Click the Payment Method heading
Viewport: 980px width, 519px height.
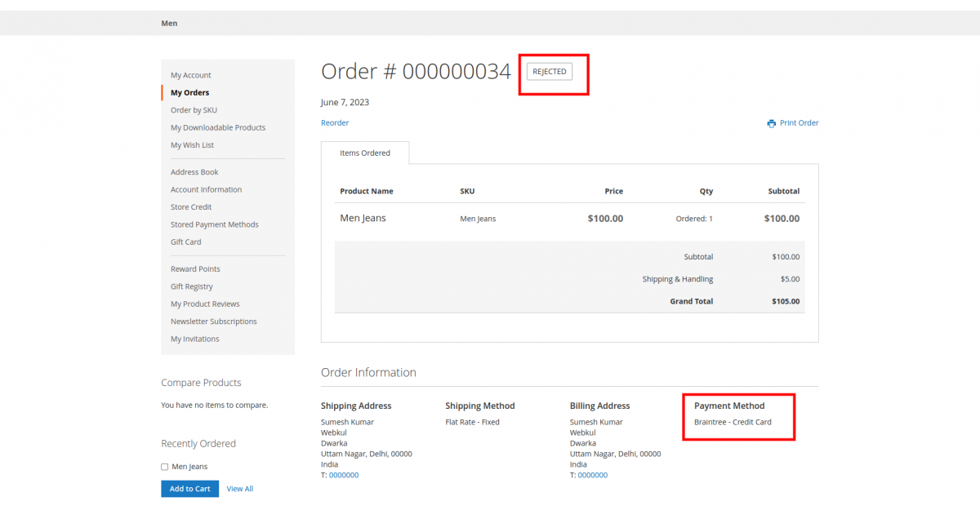[x=729, y=406]
